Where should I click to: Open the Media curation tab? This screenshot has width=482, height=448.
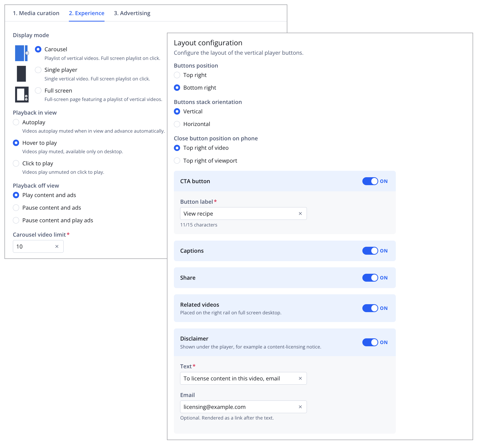coord(36,13)
